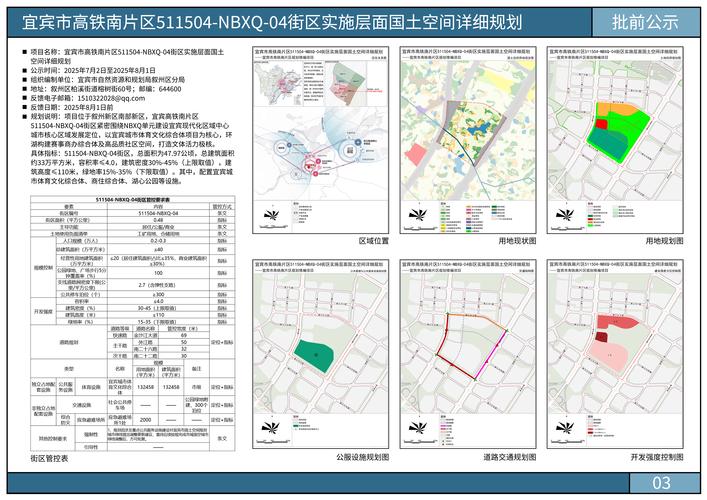Click the north arrow in 公服设施规划图 map

coord(272,427)
